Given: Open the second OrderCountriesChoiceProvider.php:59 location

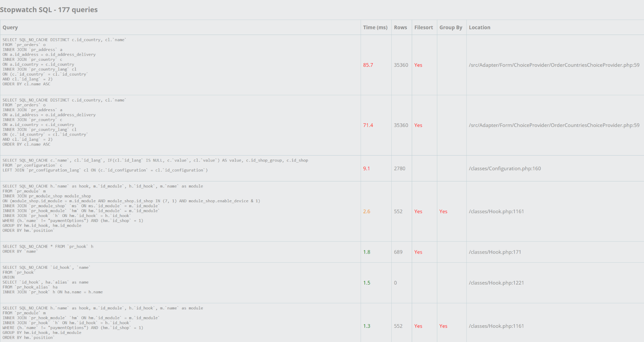Looking at the screenshot, I should click(x=554, y=125).
